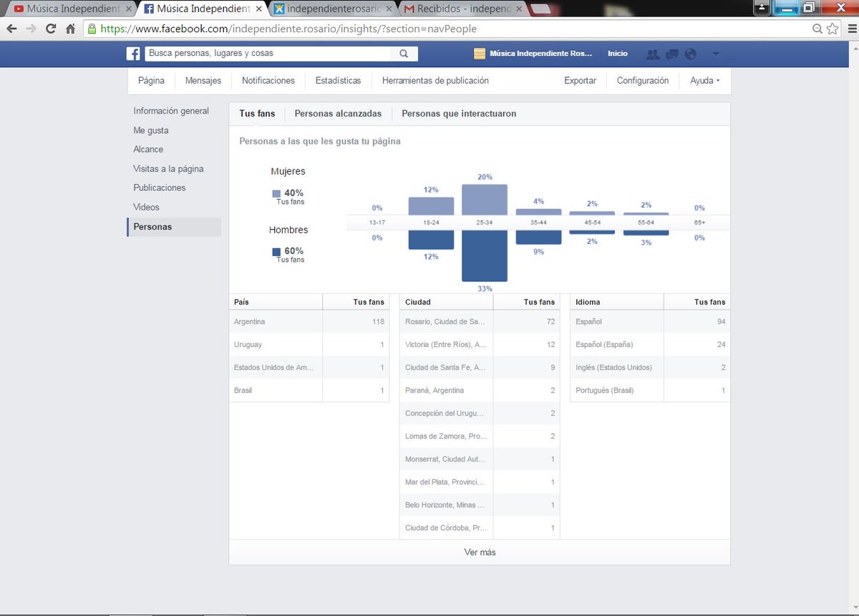
Task: Click the Facebook search input field
Action: click(x=268, y=54)
